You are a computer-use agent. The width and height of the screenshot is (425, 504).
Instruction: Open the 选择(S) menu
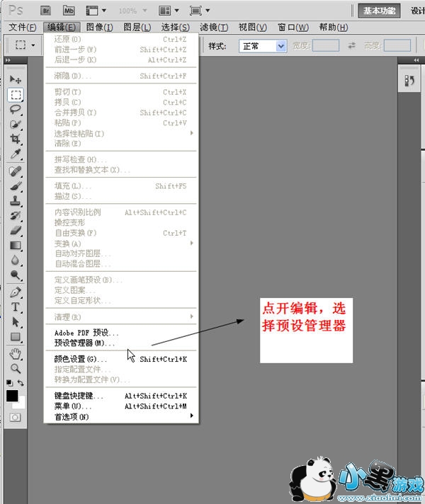tap(176, 28)
